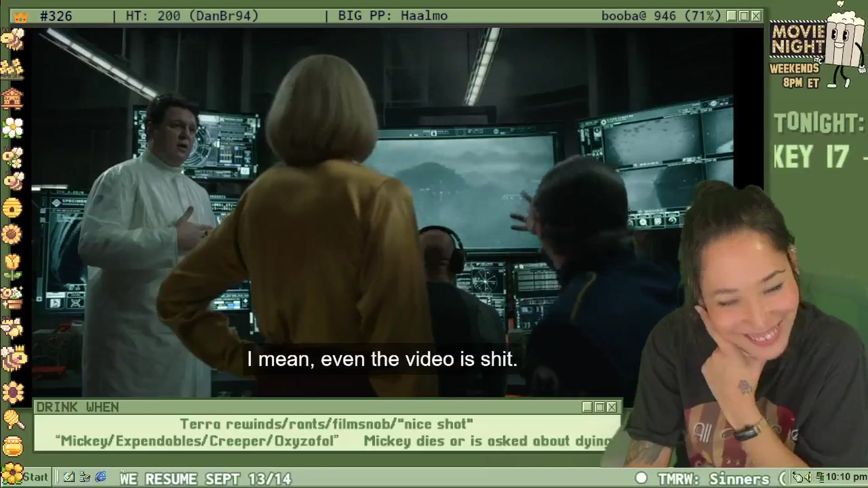This screenshot has height=488, width=868.
Task: Select the bee with white flower icon
Action: point(13,157)
